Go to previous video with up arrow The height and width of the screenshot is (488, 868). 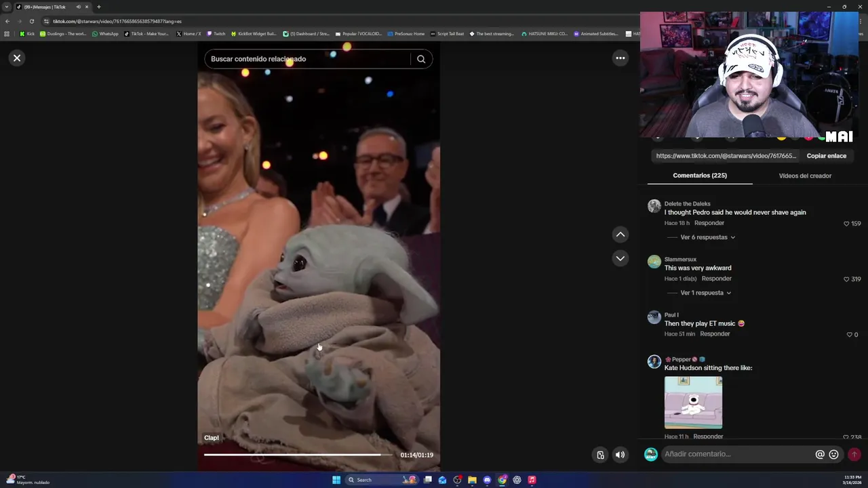(x=620, y=235)
